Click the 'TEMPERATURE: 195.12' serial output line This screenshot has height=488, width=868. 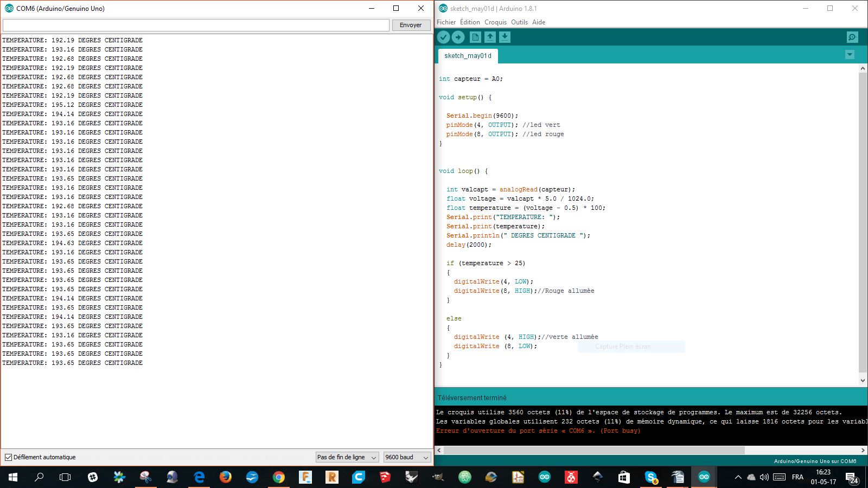[x=72, y=105]
